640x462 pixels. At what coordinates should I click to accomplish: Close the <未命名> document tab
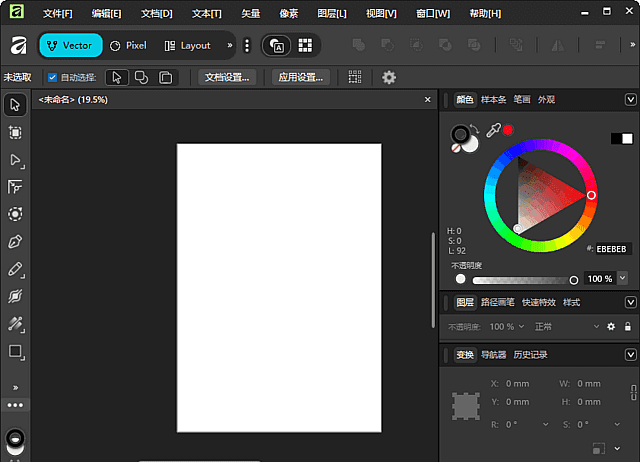click(x=427, y=100)
